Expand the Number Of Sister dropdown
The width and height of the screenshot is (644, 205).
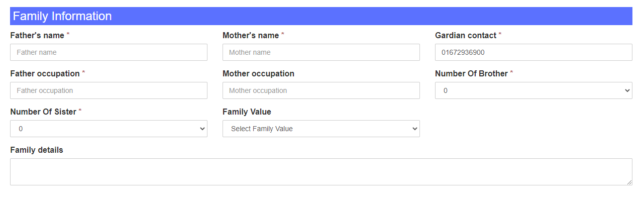click(x=109, y=129)
